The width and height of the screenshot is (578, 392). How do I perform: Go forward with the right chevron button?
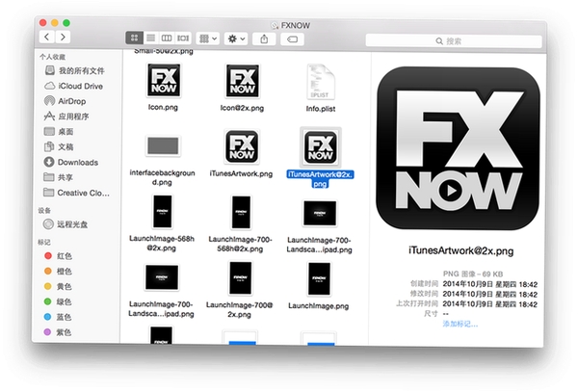tap(63, 37)
